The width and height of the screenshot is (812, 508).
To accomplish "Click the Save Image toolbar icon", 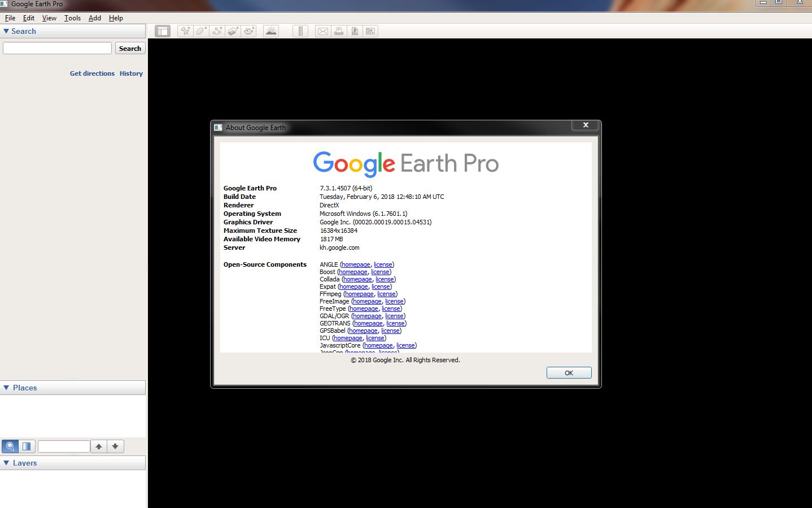I will coord(355,31).
